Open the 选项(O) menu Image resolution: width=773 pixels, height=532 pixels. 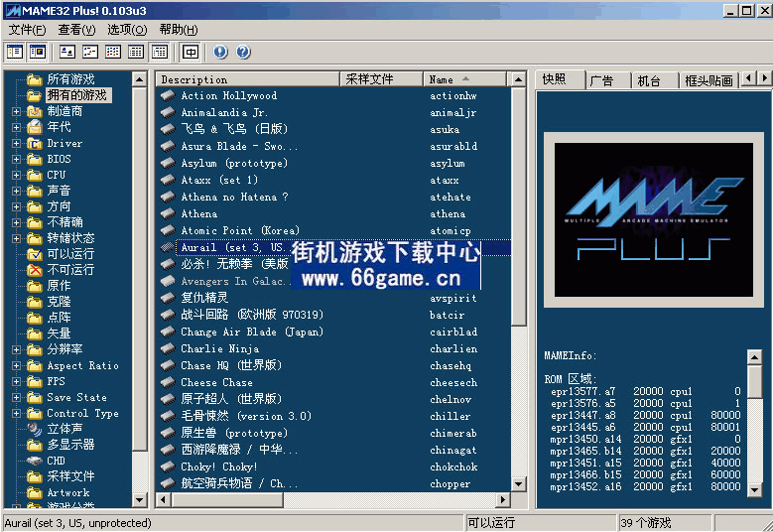point(127,30)
